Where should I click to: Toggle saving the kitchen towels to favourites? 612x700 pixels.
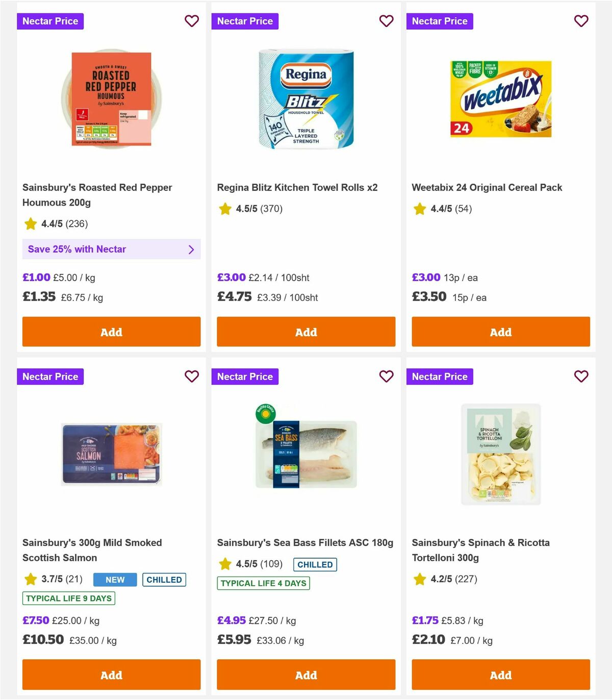coord(387,21)
